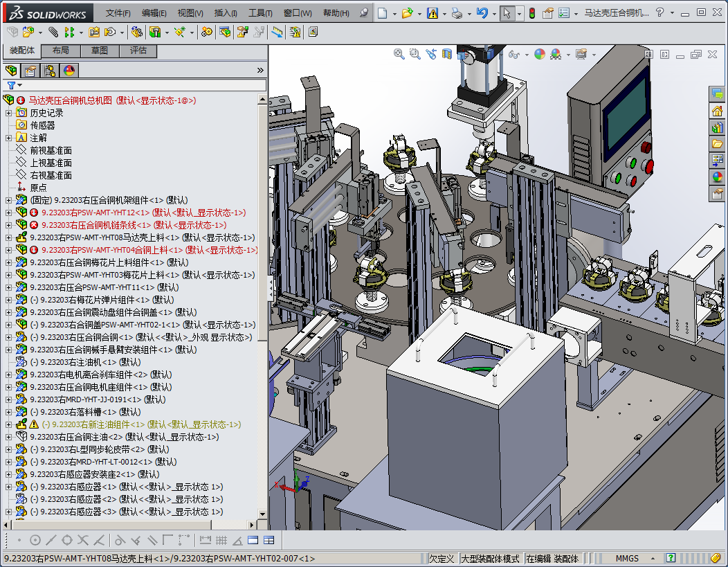Click the Move Component toolbar icon
Screen dimensions: 728x567
click(x=111, y=32)
